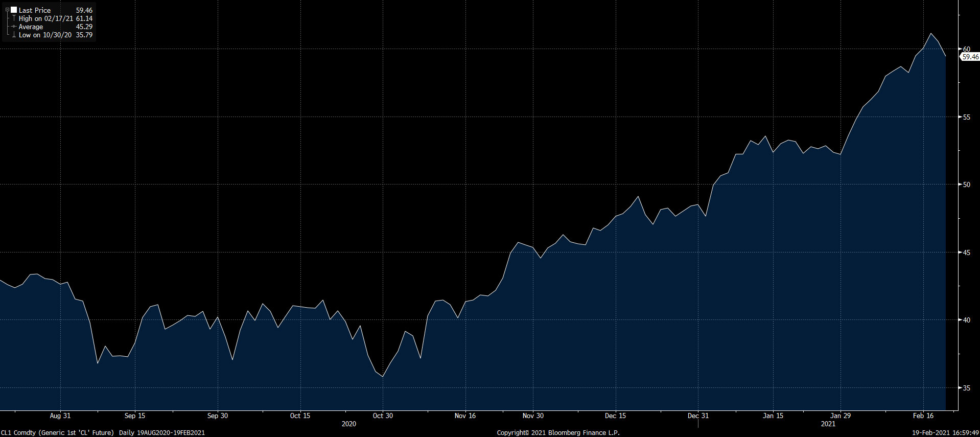Select the High on 02/17/21 legend entry
The height and width of the screenshot is (437, 980).
(46, 18)
